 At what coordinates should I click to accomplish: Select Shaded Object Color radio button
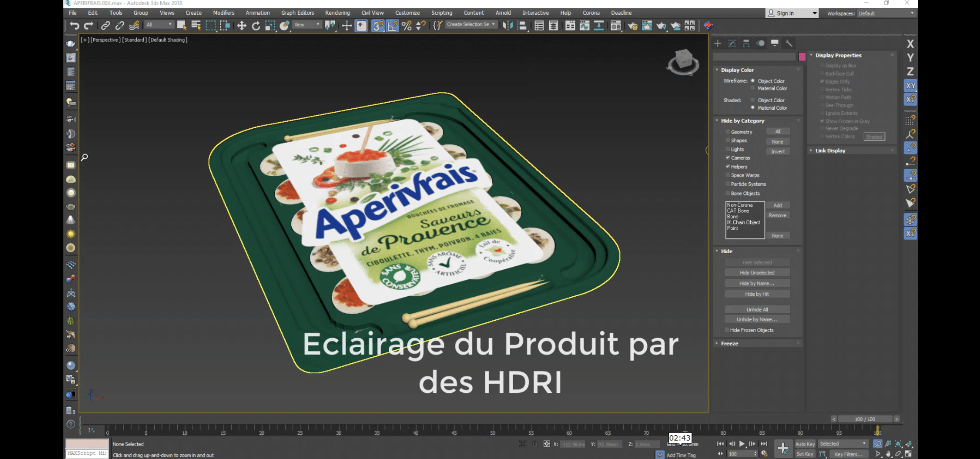tap(753, 100)
